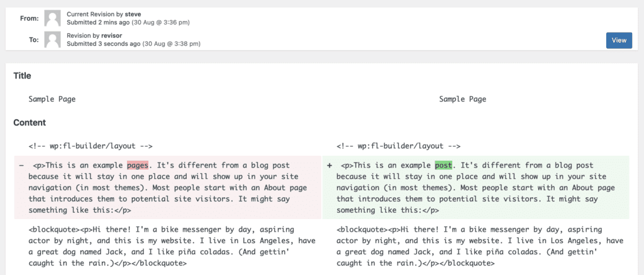Click the plus sign on the added line
The width and height of the screenshot is (644, 275).
(x=330, y=166)
